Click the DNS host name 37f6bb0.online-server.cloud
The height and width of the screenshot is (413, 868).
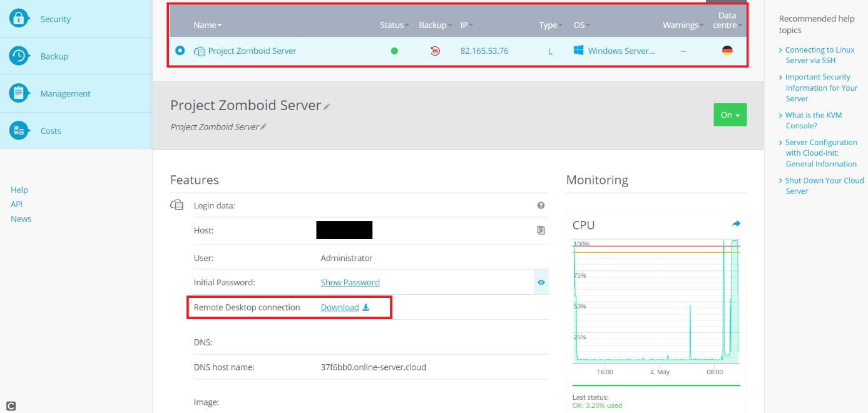tap(373, 367)
